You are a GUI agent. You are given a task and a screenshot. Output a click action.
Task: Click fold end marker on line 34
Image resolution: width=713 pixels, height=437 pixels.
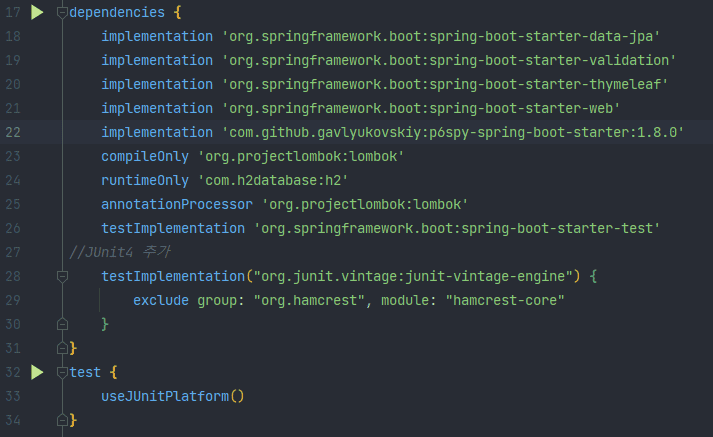coord(62,420)
